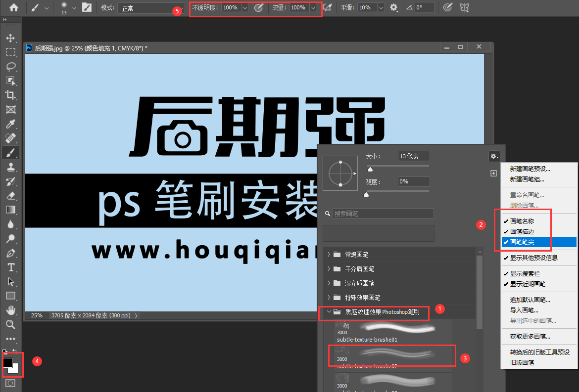Viewport: 579px width, 392px height.
Task: Expand the 干介质画笔 folder
Action: tap(329, 269)
